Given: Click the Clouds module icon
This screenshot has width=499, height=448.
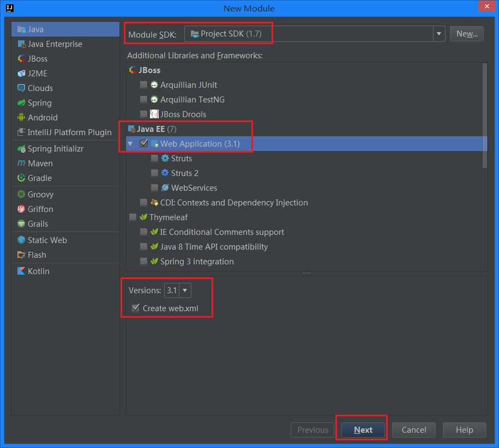Looking at the screenshot, I should click(21, 88).
